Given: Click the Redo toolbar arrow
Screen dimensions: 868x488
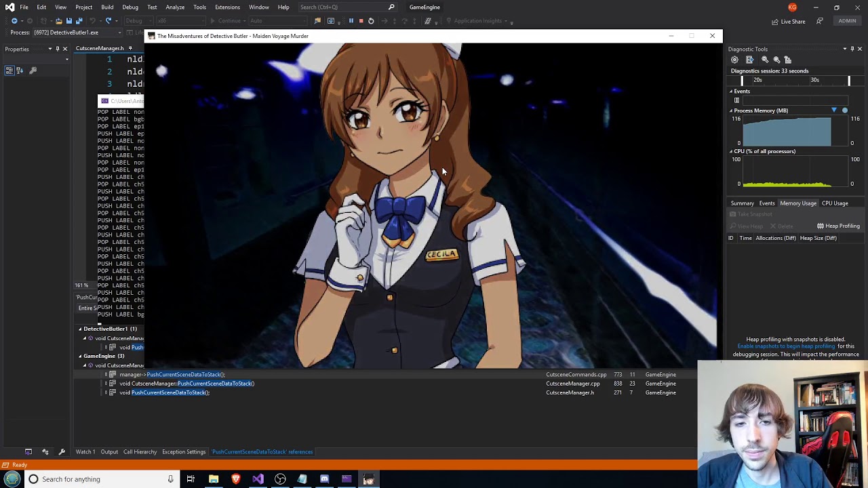Looking at the screenshot, I should click(x=108, y=21).
